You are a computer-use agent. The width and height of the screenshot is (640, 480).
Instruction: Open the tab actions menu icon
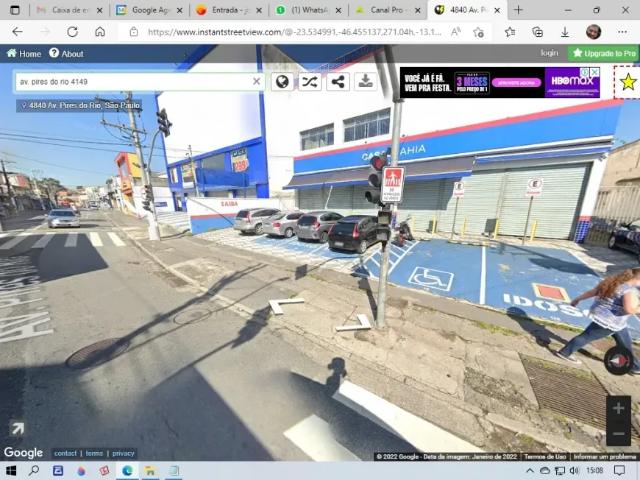[x=15, y=10]
